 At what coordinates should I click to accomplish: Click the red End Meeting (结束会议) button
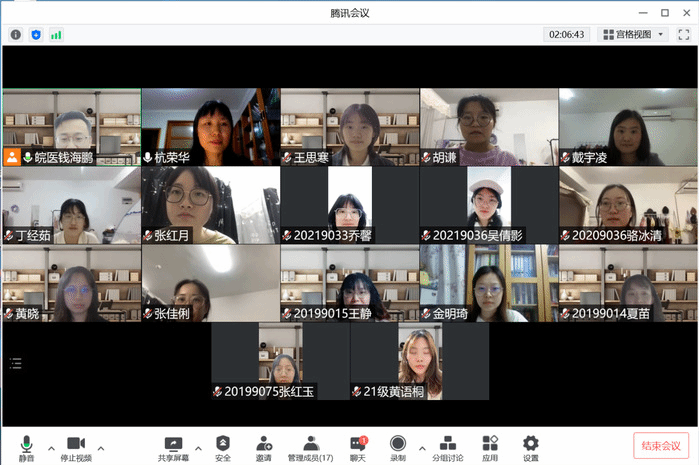click(x=660, y=446)
